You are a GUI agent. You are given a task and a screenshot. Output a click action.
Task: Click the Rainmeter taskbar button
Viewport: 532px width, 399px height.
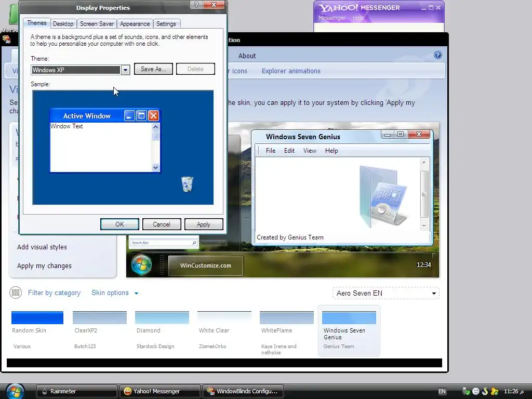(x=77, y=391)
